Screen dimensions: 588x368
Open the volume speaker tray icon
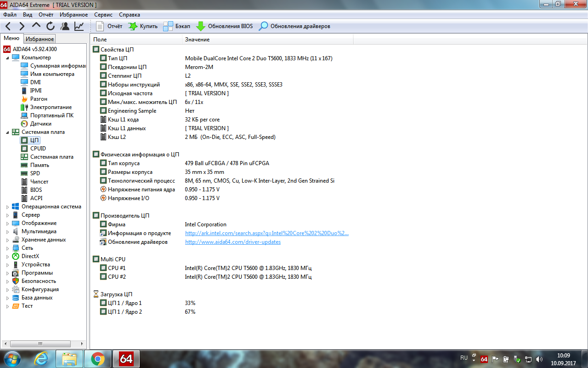click(x=539, y=359)
